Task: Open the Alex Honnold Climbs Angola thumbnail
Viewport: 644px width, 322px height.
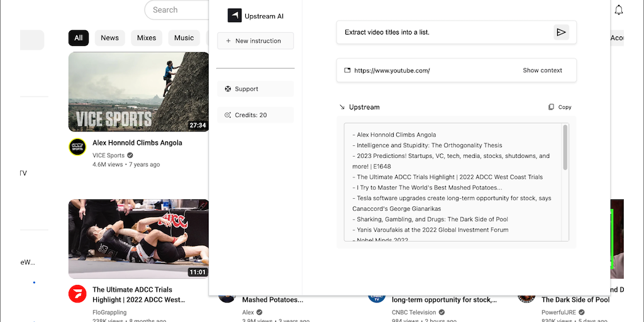Action: (x=138, y=91)
